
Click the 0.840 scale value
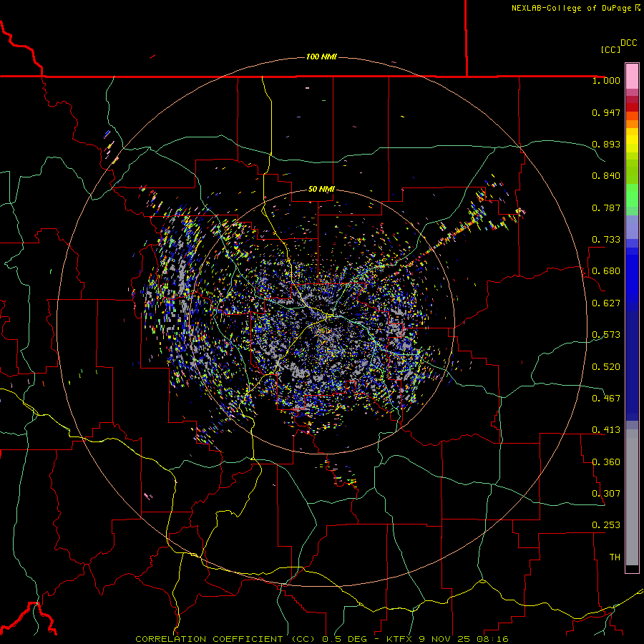point(606,176)
